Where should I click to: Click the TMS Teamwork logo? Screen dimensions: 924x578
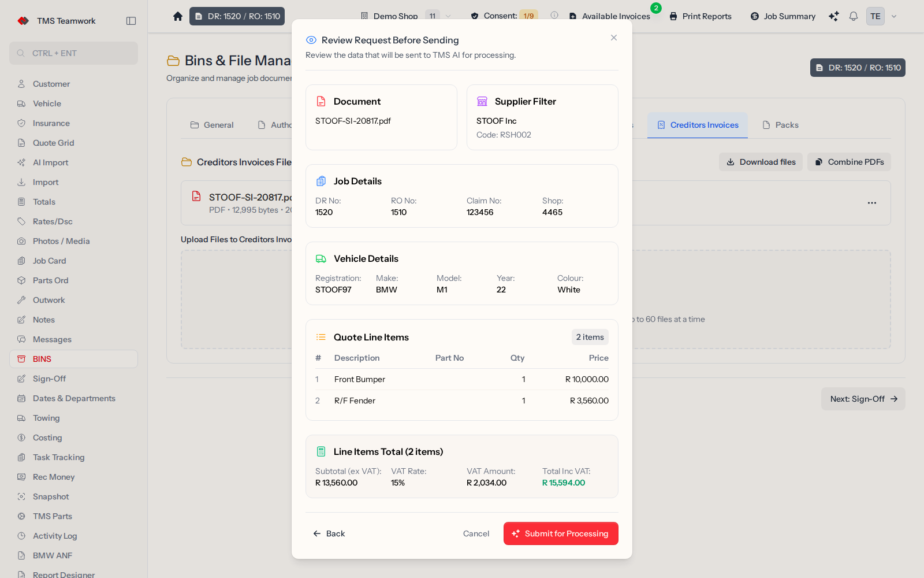point(23,21)
